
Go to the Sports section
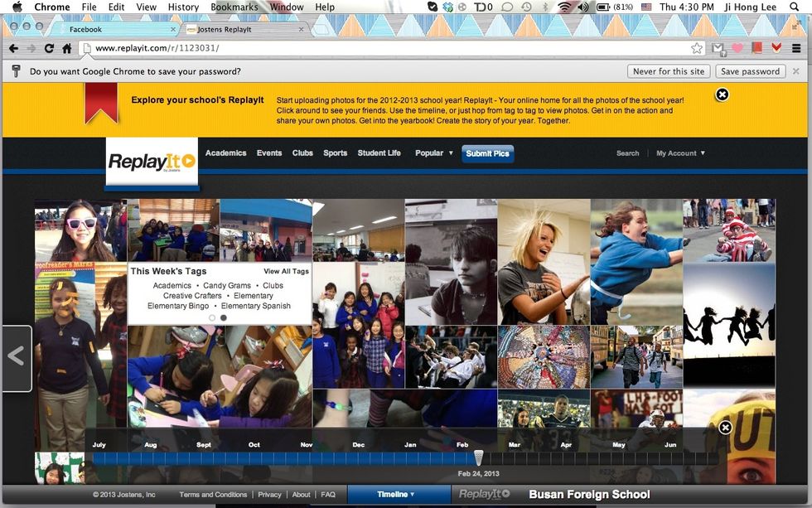coord(335,152)
